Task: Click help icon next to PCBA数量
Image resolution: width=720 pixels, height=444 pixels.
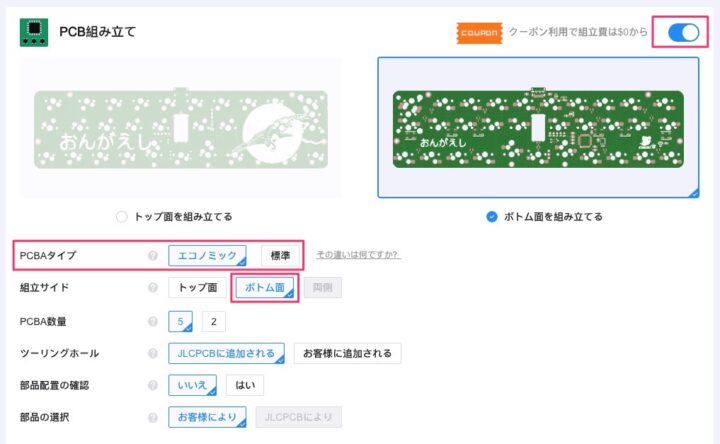Action: tap(153, 321)
